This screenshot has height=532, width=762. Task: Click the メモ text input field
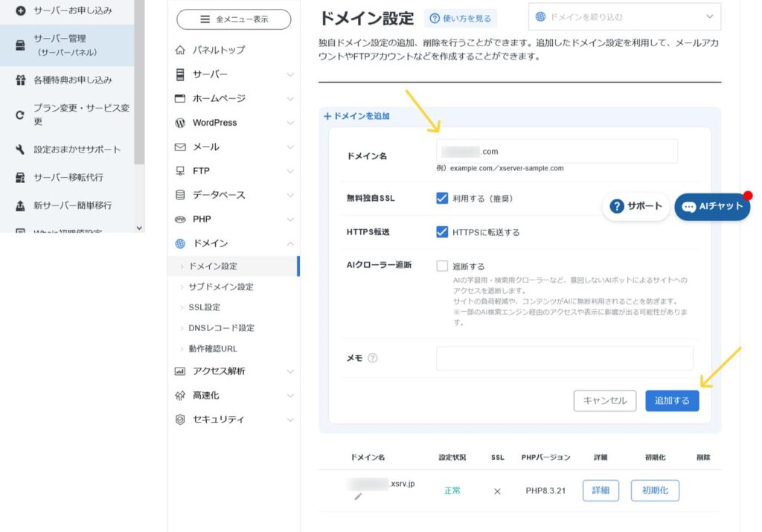[564, 359]
